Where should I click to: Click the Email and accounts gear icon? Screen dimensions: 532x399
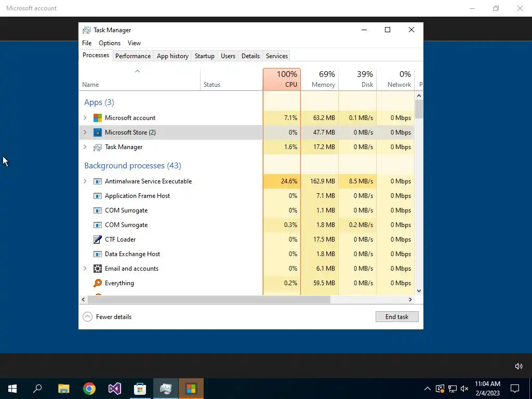tap(97, 269)
